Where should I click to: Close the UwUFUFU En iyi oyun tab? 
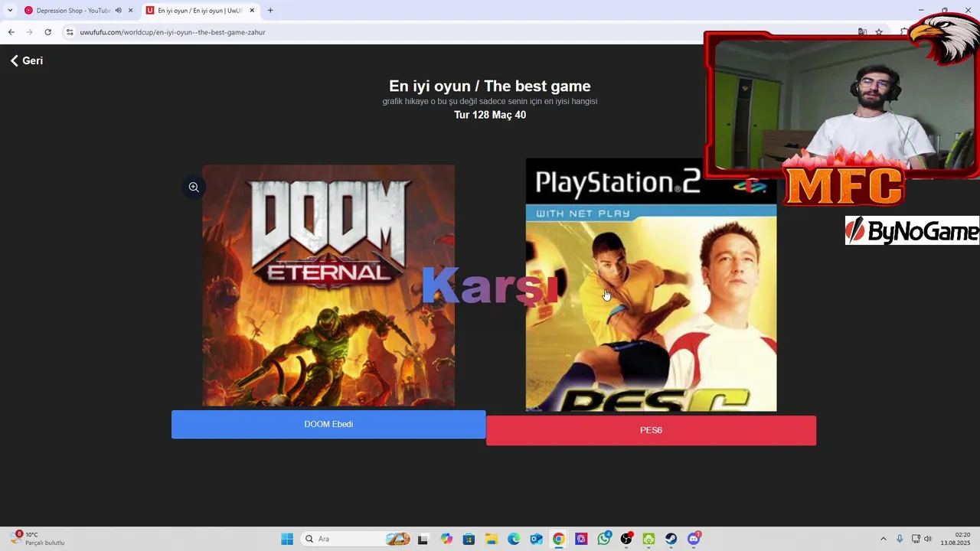coord(252,11)
